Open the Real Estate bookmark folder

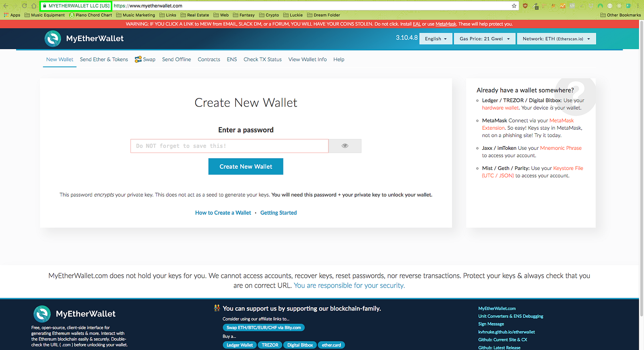point(195,15)
